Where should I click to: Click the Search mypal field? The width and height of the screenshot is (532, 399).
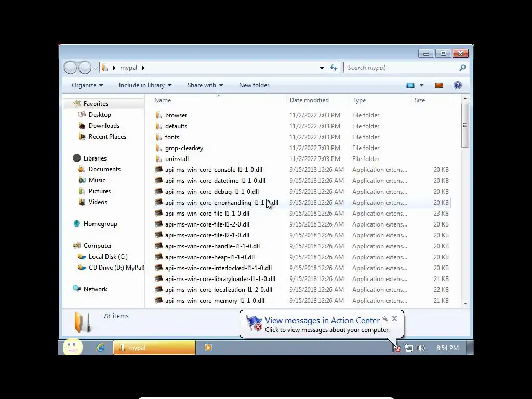point(406,68)
